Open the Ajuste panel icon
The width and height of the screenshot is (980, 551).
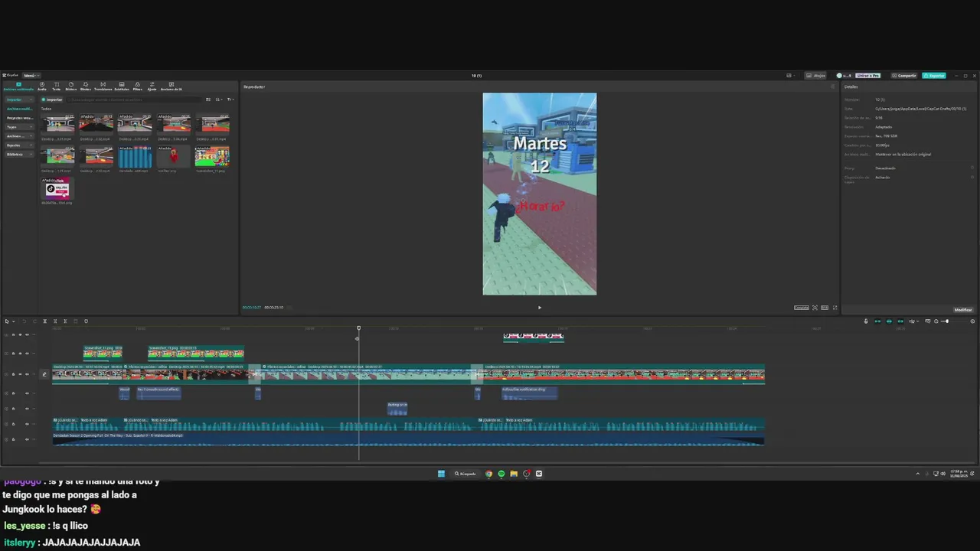[x=152, y=86]
